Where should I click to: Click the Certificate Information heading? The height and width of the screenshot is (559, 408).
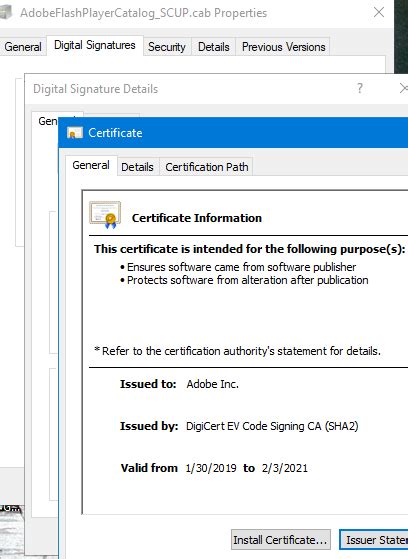click(197, 218)
